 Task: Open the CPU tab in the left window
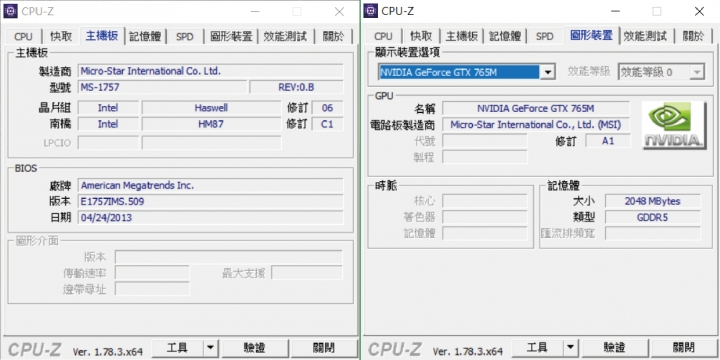[23, 36]
